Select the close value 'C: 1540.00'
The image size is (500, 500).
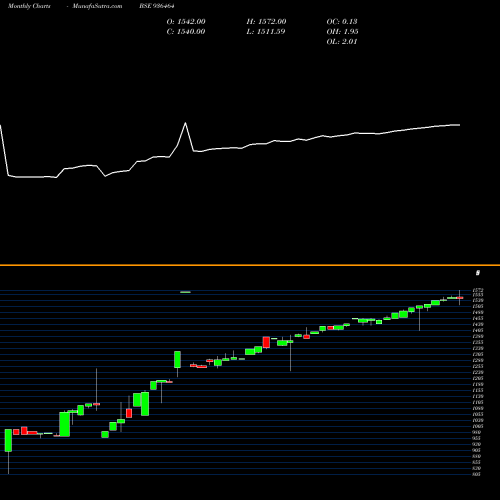coord(186,32)
